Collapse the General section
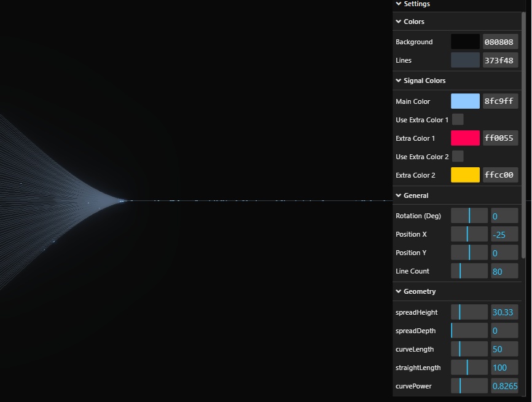Screen dimensions: 532x402 coord(415,195)
